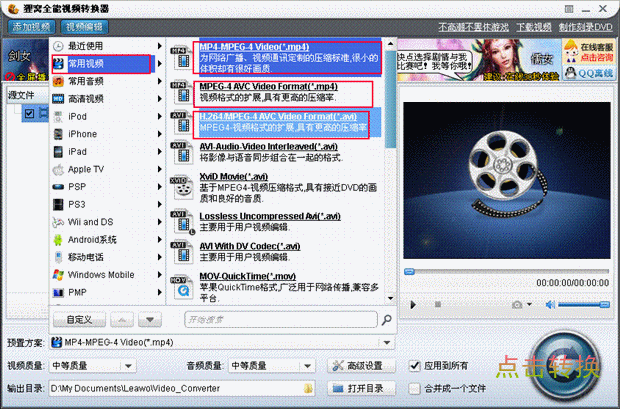
Task: Click the PSP console icon
Action: pyautogui.click(x=58, y=187)
